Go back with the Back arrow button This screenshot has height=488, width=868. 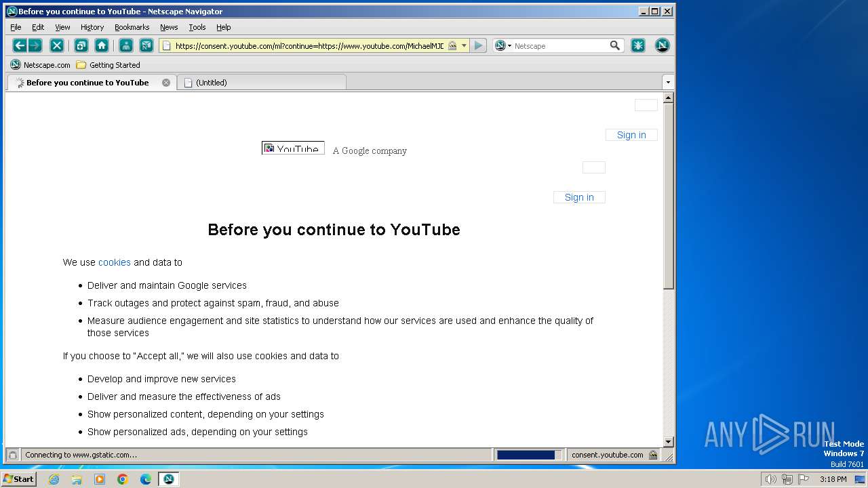20,45
